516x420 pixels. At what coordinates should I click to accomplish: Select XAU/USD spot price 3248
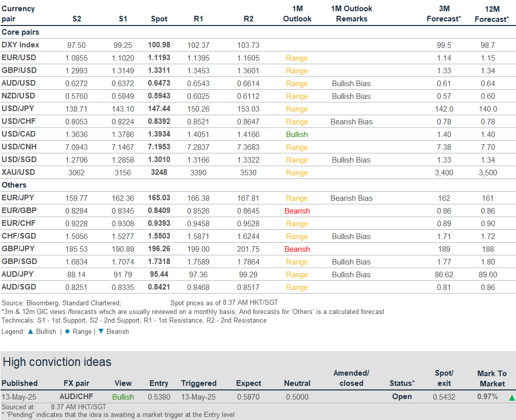click(x=159, y=173)
